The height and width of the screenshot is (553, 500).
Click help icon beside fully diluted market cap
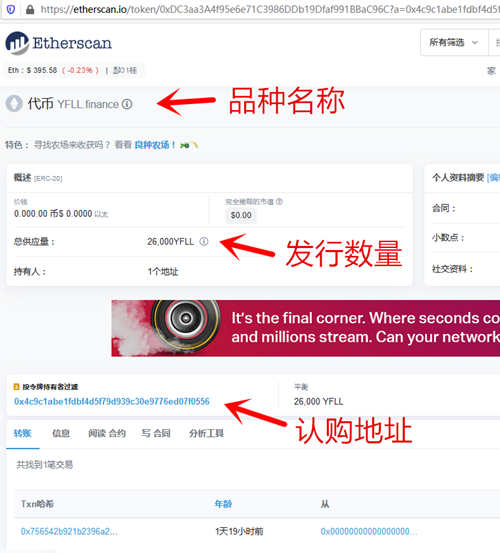coord(279,201)
